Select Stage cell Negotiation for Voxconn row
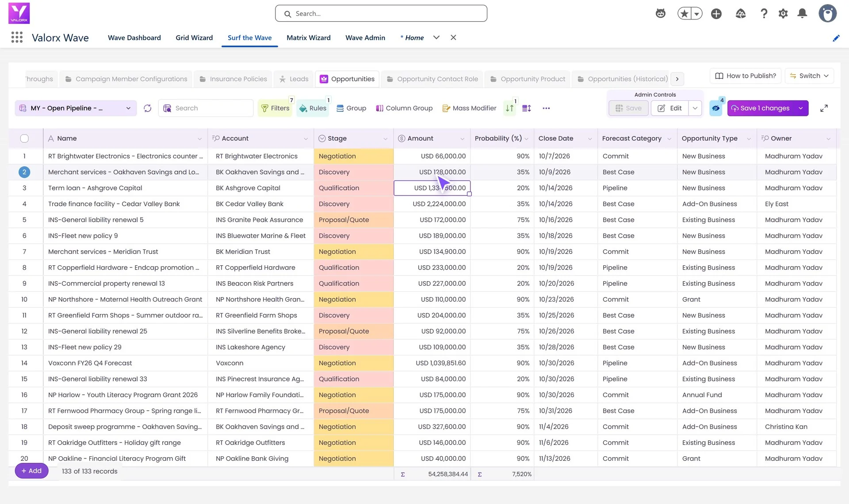This screenshot has height=504, width=849. [353, 363]
